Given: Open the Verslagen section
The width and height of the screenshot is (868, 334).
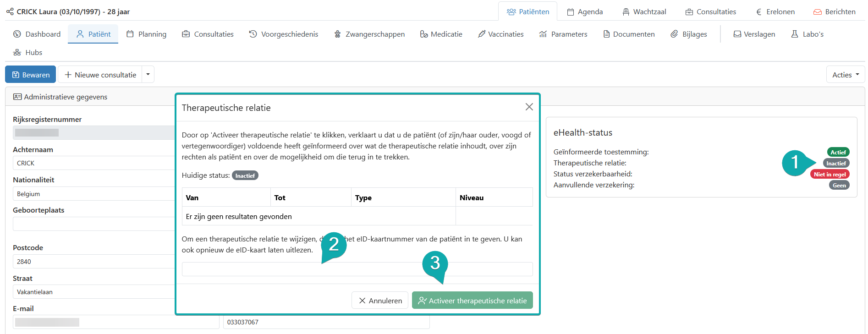Looking at the screenshot, I should [754, 34].
